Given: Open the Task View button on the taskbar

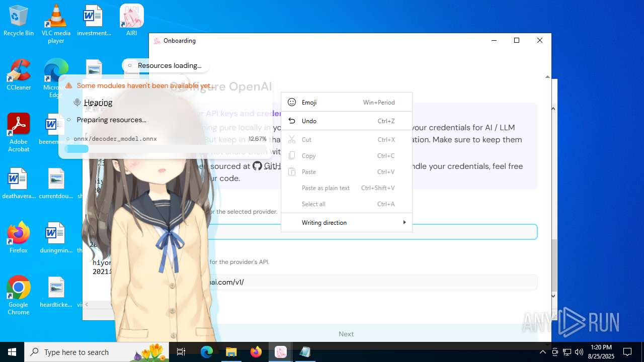Looking at the screenshot, I should (181, 352).
